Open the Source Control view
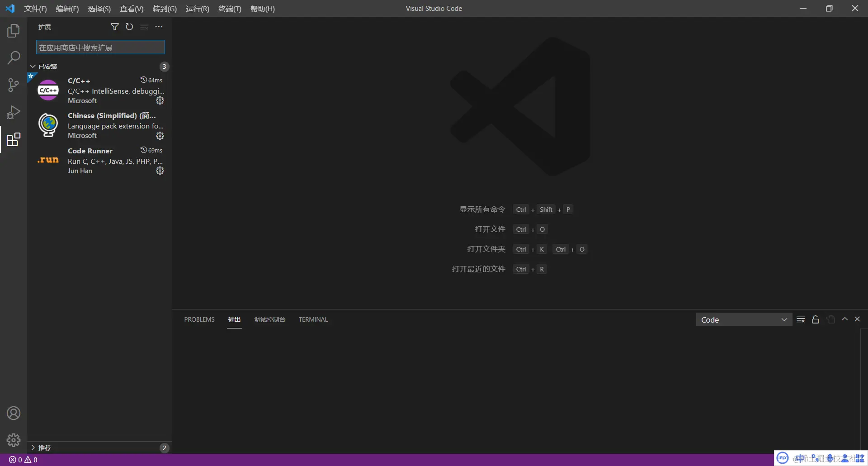The image size is (868, 466). 14,85
